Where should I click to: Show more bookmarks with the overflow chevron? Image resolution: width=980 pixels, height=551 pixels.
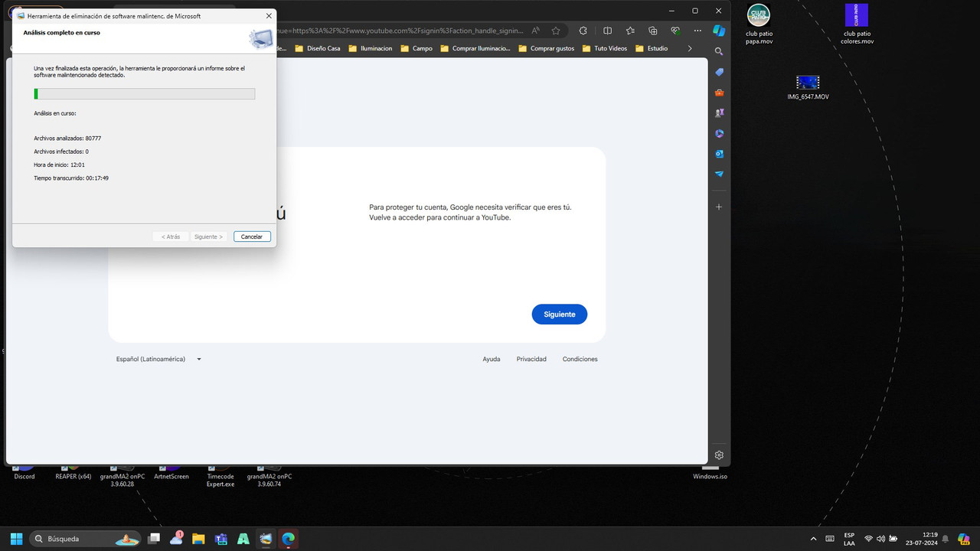(690, 48)
